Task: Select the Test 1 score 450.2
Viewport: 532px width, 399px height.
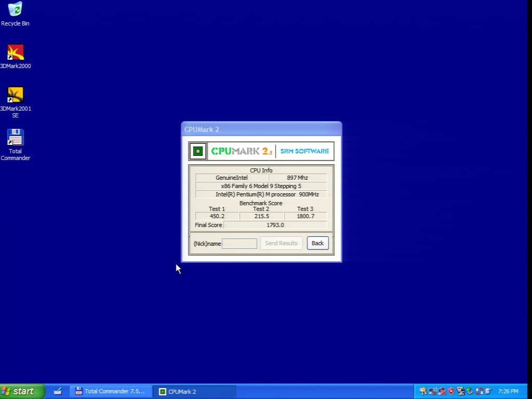Action: [217, 216]
